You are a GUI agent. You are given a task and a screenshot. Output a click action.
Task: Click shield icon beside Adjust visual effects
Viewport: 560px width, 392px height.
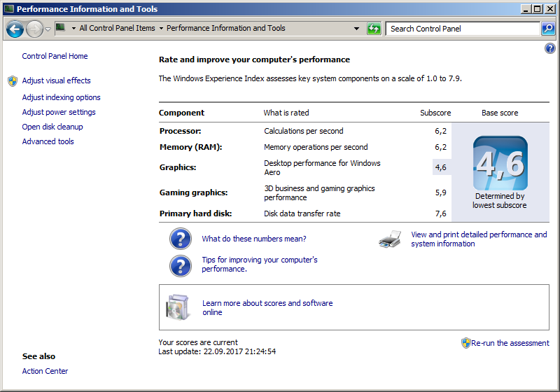pyautogui.click(x=13, y=81)
